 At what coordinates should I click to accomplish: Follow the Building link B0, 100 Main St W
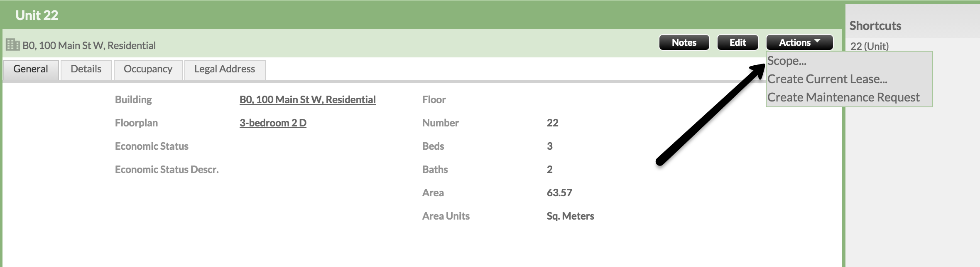tap(307, 100)
